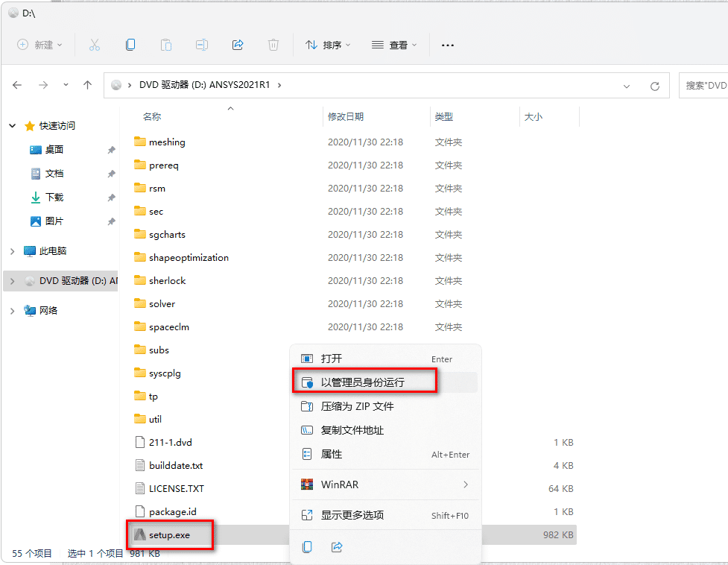728x565 pixels.
Task: Click the Cut scissors icon in toolbar
Action: point(95,45)
